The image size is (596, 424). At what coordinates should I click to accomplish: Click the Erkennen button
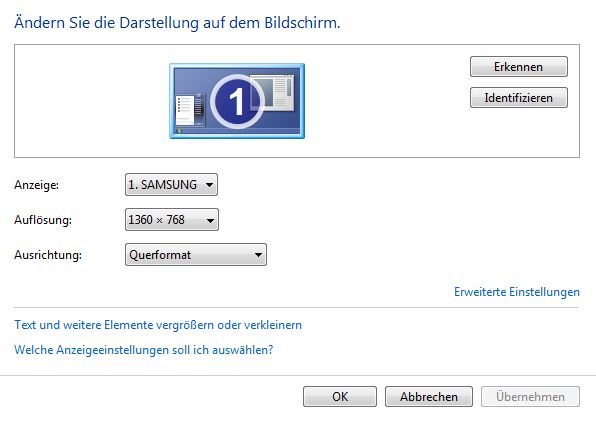pyautogui.click(x=518, y=67)
